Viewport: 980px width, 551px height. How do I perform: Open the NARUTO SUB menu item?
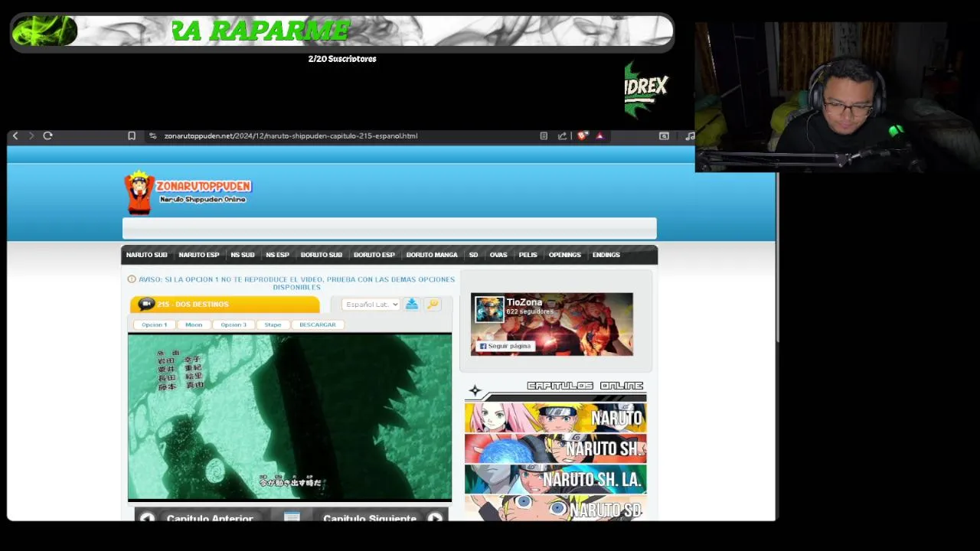pyautogui.click(x=146, y=255)
